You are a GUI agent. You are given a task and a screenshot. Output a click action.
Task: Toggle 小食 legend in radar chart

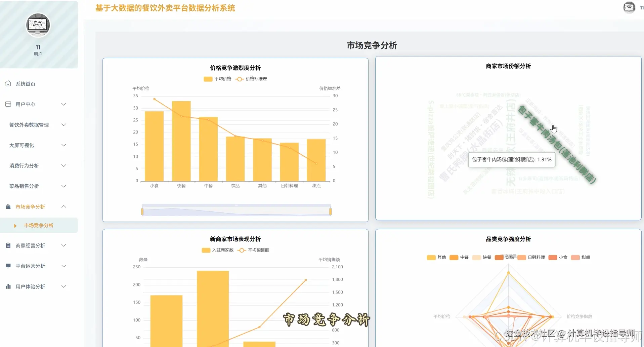558,257
